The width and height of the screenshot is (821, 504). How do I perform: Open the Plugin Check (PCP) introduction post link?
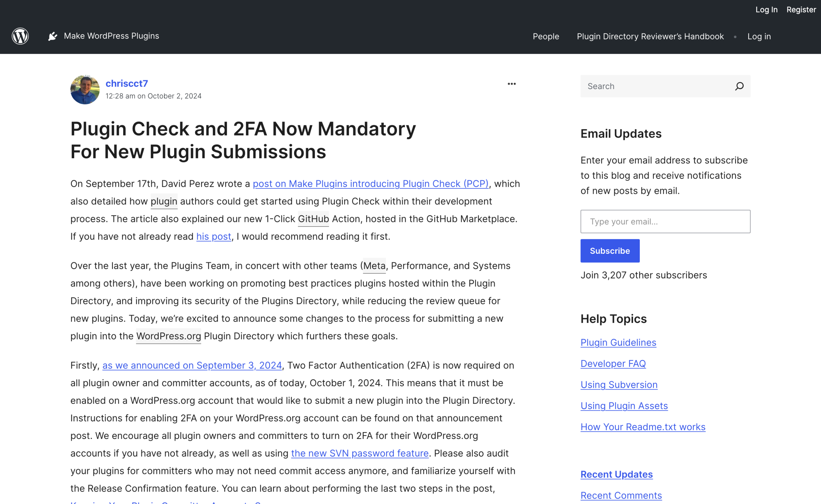(371, 184)
